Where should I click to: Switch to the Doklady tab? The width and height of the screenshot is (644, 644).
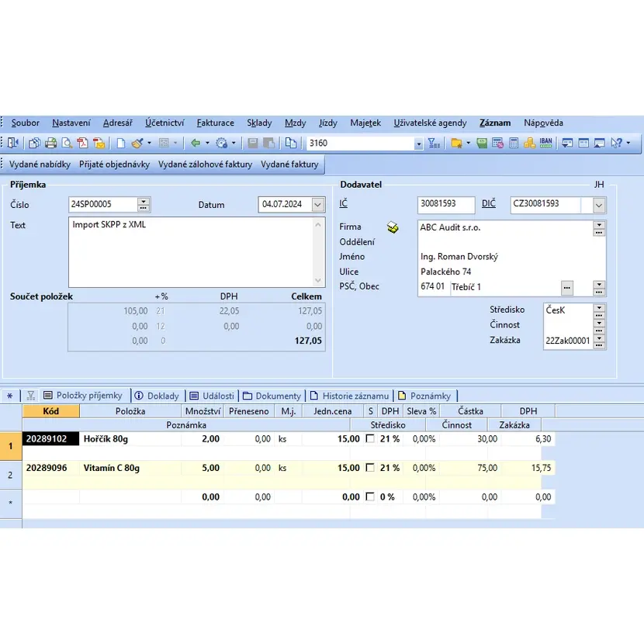click(x=158, y=396)
